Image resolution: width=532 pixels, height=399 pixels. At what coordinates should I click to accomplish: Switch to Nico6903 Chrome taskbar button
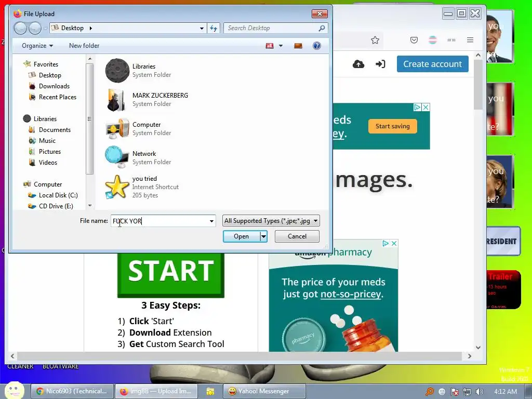[x=72, y=391]
